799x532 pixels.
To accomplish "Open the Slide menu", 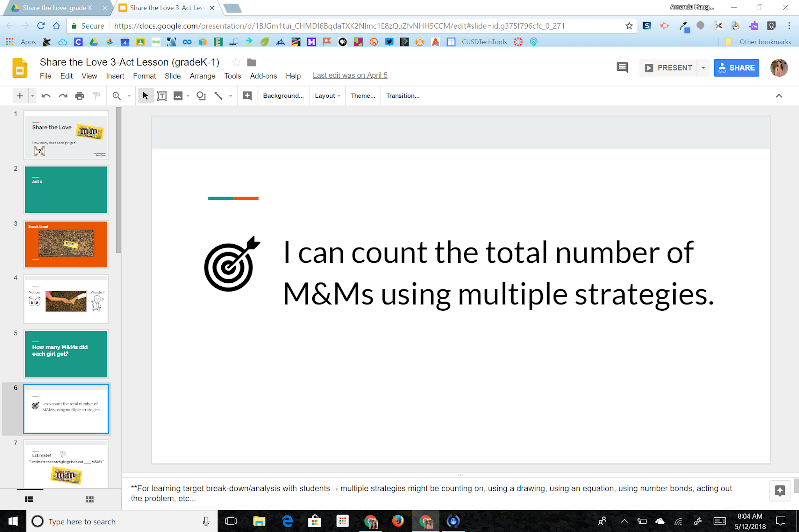I will [173, 76].
